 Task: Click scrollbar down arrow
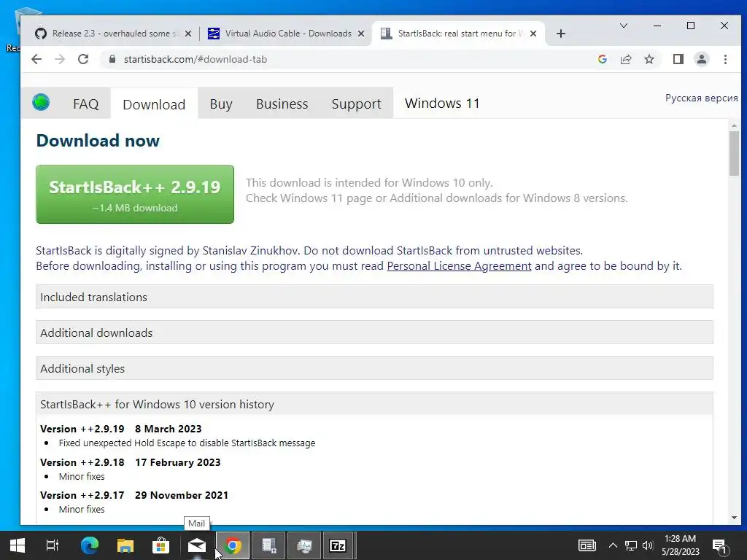coord(734,518)
